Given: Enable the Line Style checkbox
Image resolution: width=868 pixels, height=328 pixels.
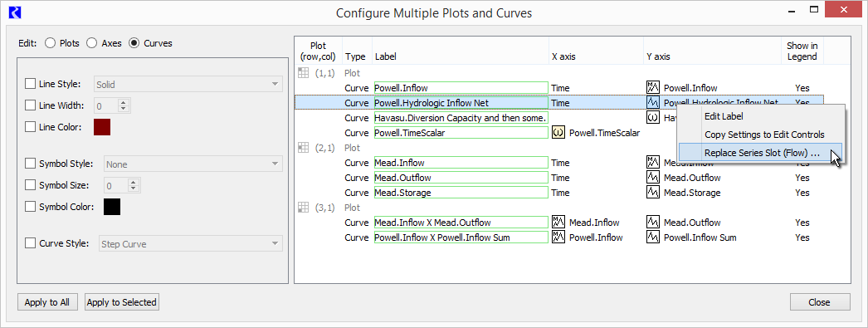Looking at the screenshot, I should (x=30, y=84).
